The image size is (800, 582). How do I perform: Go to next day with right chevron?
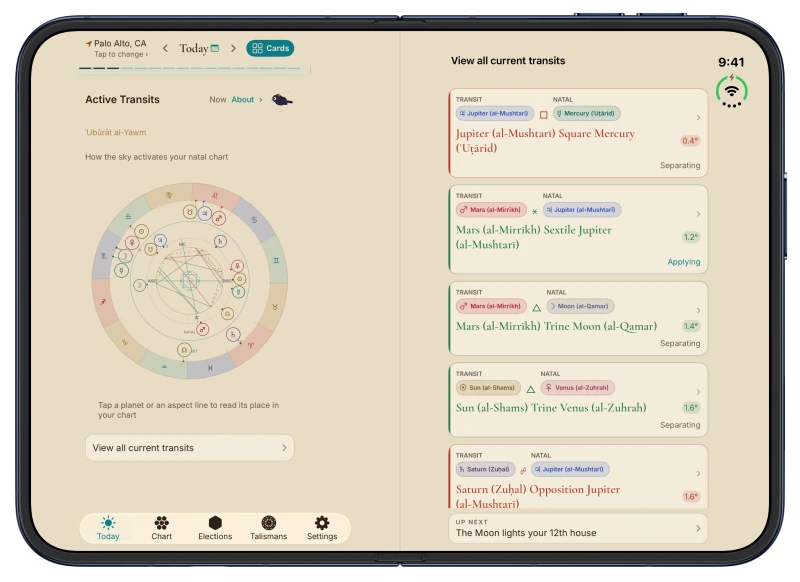pos(233,48)
